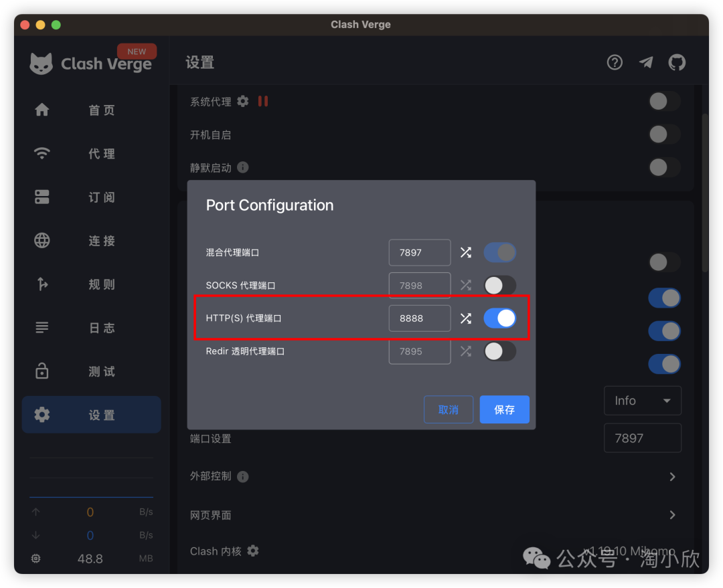Click the settings gear icon in sidebar
The height and width of the screenshot is (588, 723).
42,415
